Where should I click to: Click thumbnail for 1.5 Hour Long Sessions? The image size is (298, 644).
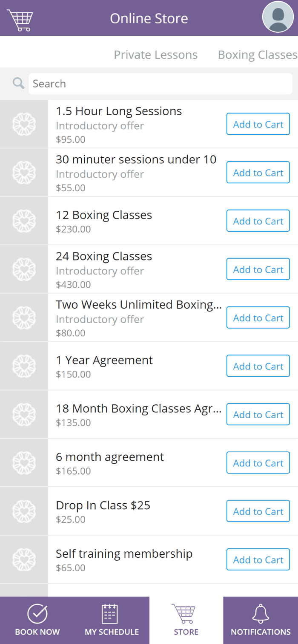point(24,124)
